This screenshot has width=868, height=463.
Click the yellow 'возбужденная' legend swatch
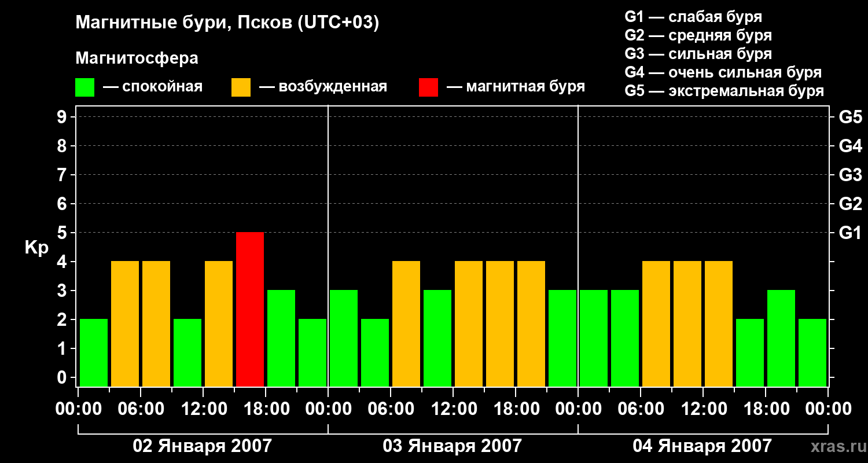tap(241, 87)
